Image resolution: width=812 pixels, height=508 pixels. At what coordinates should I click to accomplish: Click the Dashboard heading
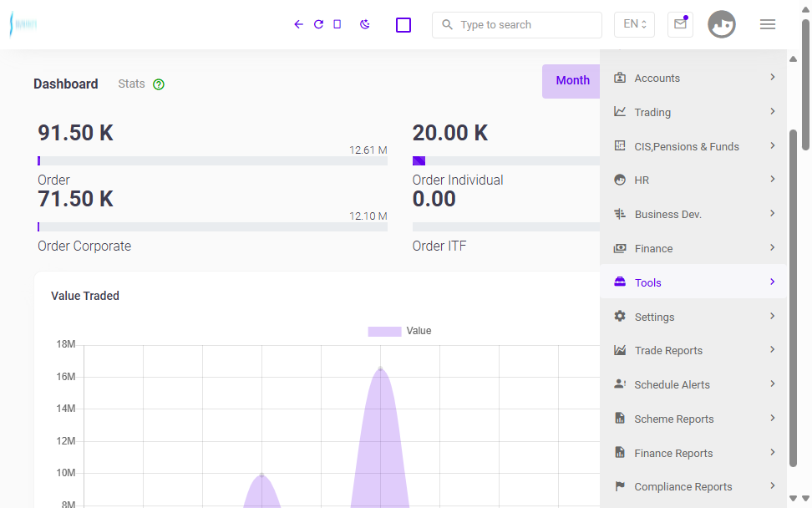(66, 84)
